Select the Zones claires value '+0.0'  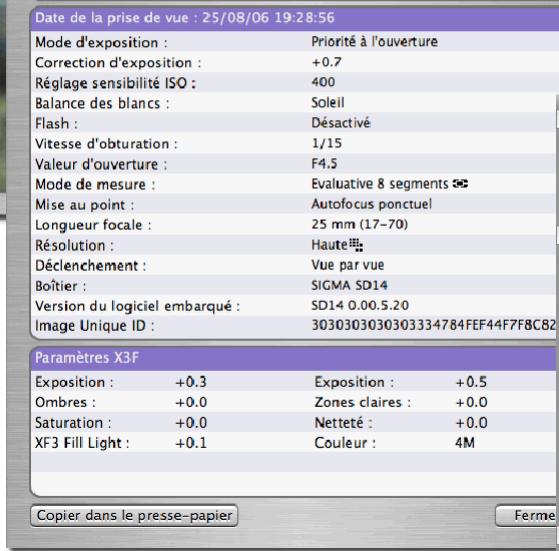(x=471, y=403)
